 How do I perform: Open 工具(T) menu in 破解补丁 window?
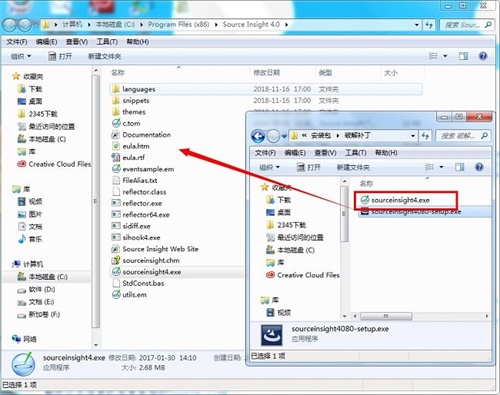pos(356,153)
